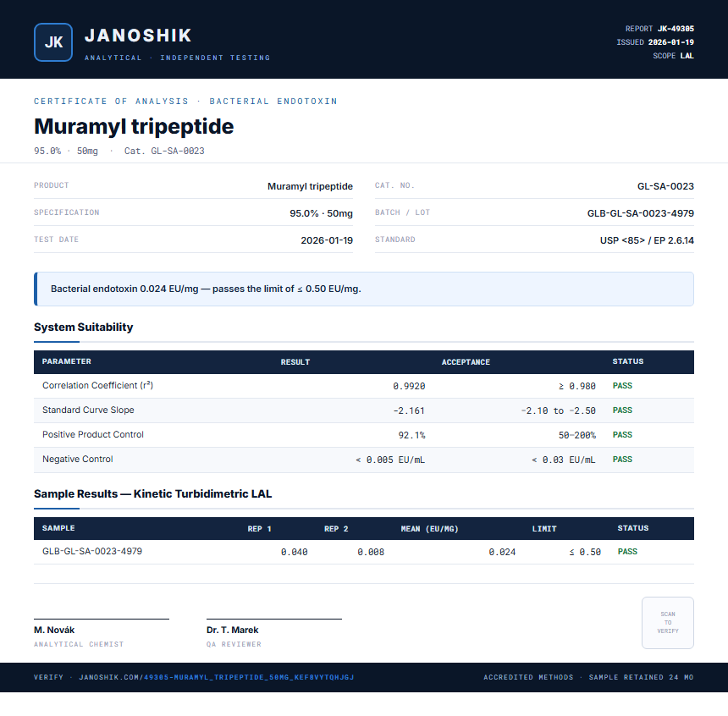This screenshot has width=728, height=716.
Task: Click sample ID GLB-GL-SA-0023-4979 in results table
Action: [92, 551]
